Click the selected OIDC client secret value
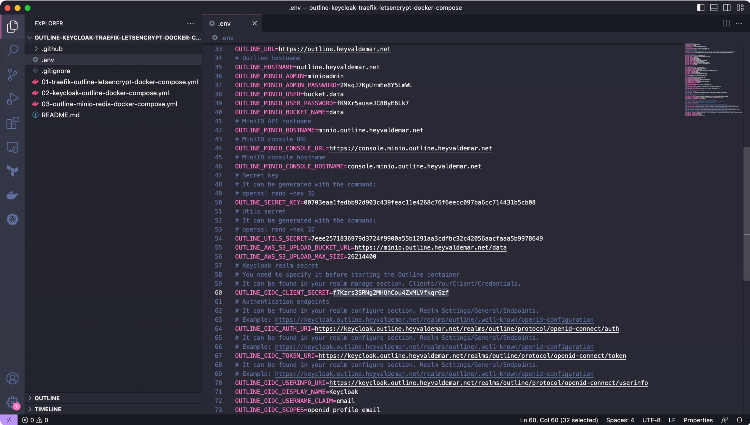The image size is (750, 425). tap(391, 293)
